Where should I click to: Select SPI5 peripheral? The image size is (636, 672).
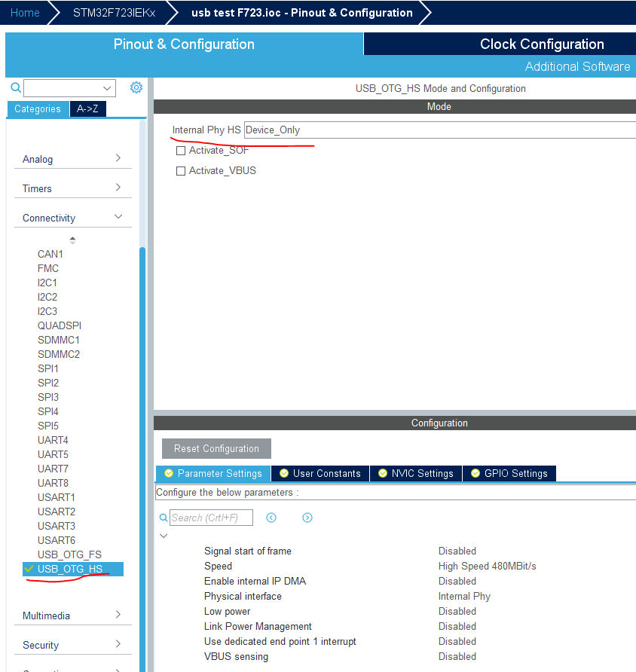tap(48, 426)
